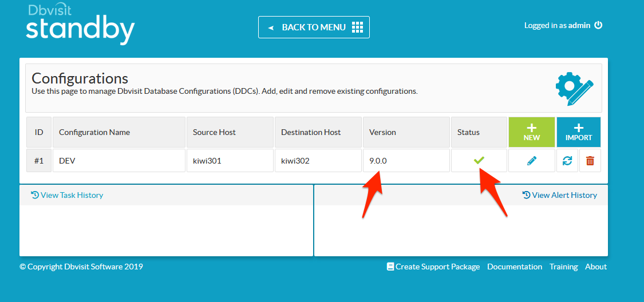Add a NEW configuration
The width and height of the screenshot is (644, 302).
click(531, 132)
